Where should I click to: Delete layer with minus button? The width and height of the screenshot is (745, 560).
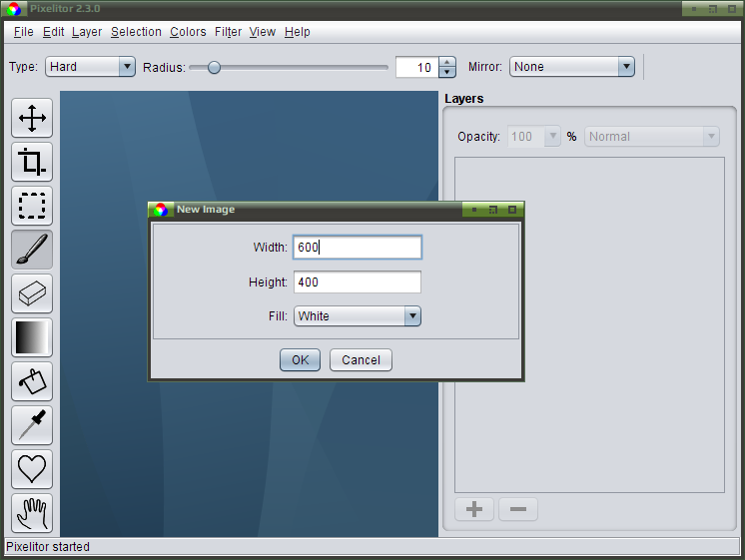518,509
